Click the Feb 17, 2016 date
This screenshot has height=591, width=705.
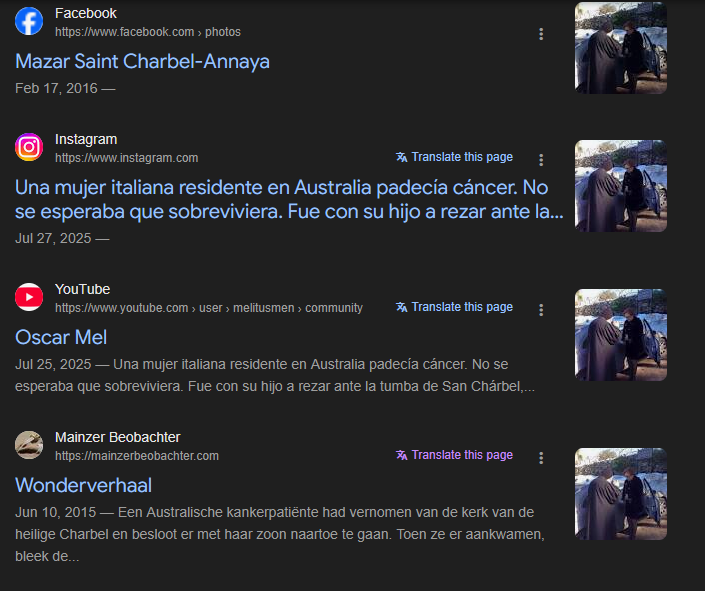coord(56,88)
